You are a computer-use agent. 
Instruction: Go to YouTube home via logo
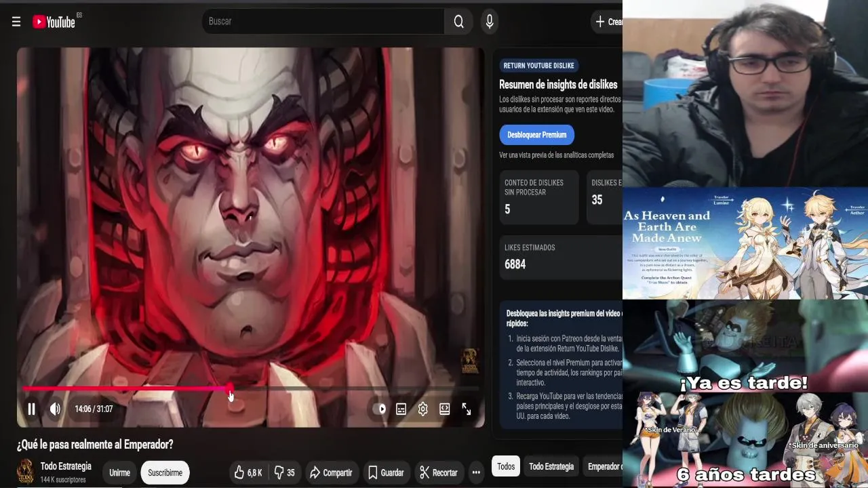54,22
